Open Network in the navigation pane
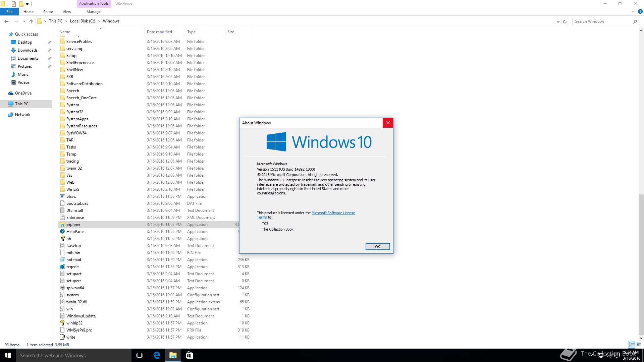The height and width of the screenshot is (362, 644). (x=22, y=115)
